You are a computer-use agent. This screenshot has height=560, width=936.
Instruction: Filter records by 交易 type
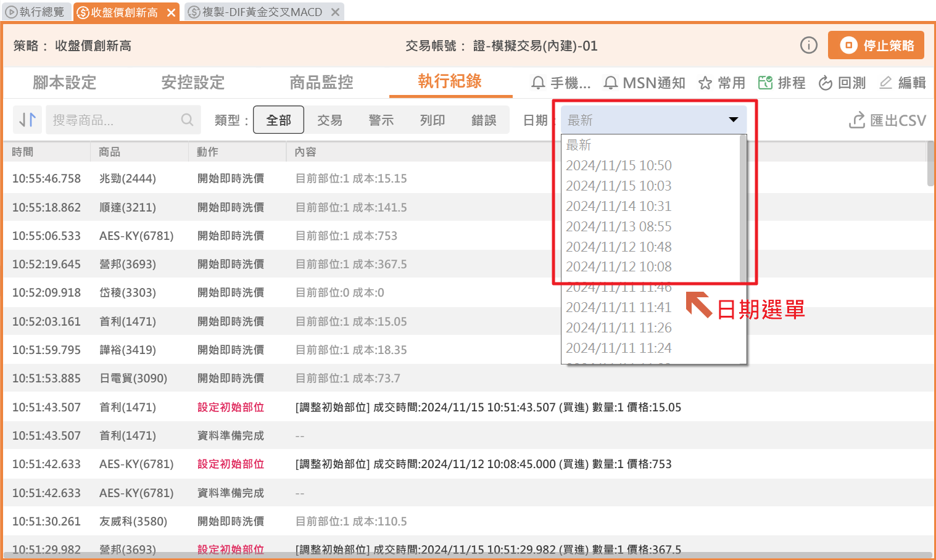click(x=329, y=120)
